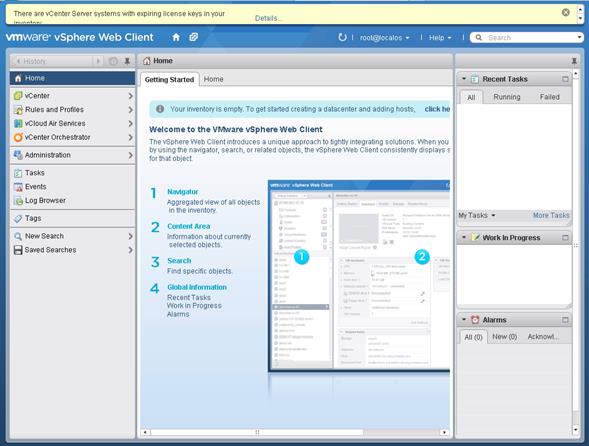Open the Global Information help link
589x446 pixels.
(197, 287)
